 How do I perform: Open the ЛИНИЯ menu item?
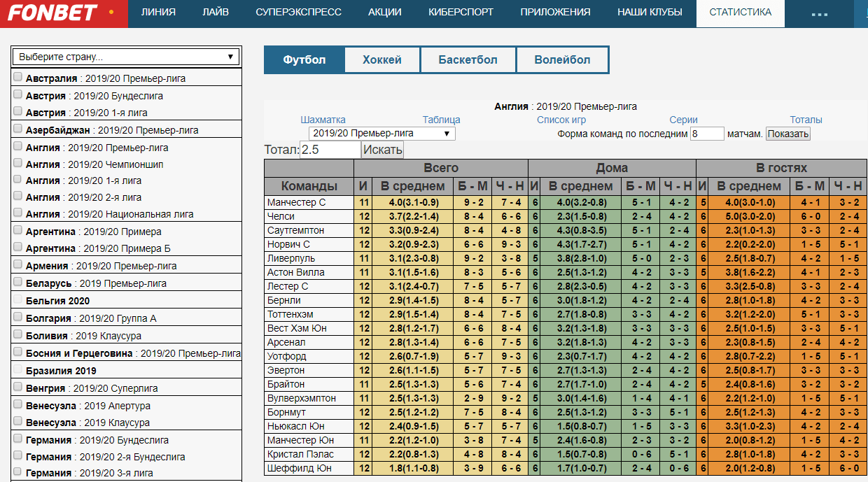(158, 13)
